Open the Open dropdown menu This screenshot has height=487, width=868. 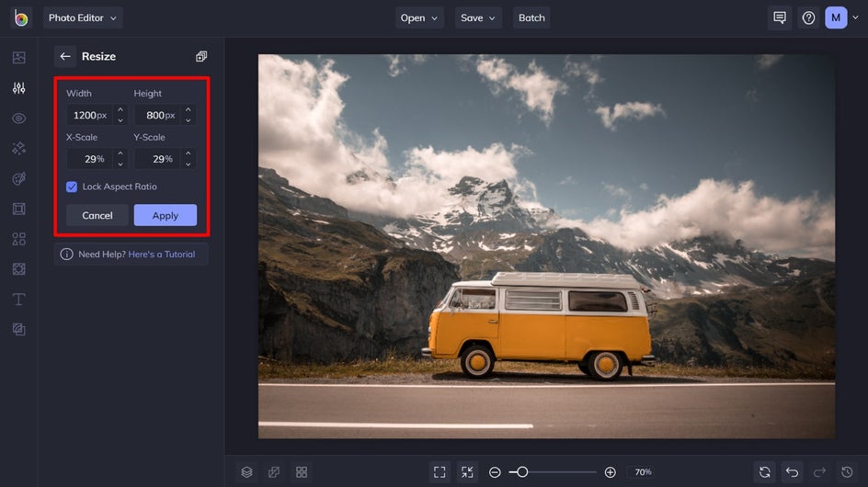[x=419, y=17]
